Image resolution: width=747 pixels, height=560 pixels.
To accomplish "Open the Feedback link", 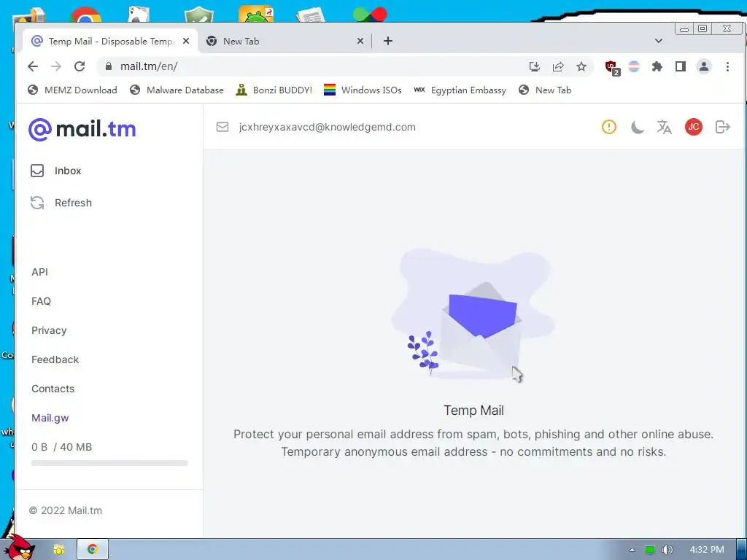I will [55, 359].
